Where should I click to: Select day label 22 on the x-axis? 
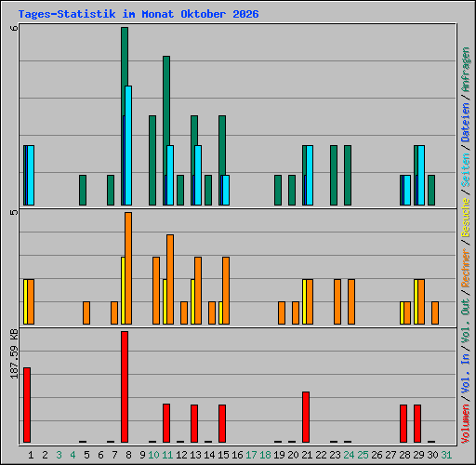point(321,455)
